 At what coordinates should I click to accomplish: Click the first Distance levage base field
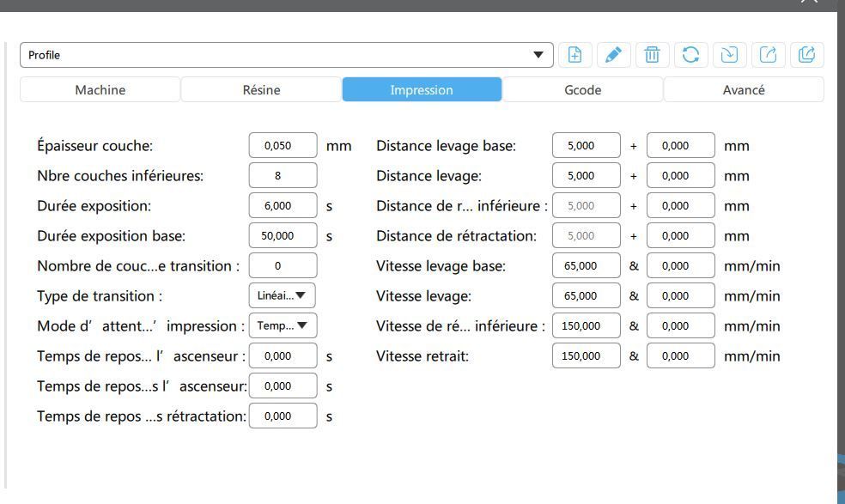[586, 146]
